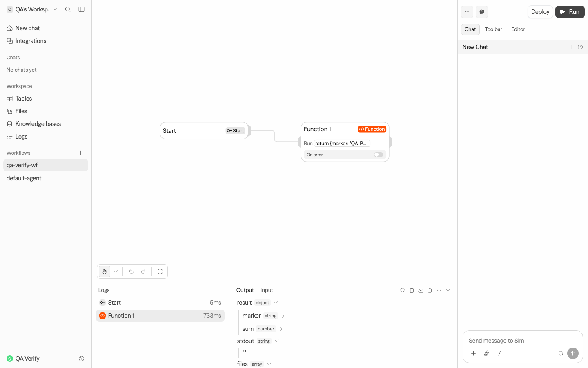Screen dimensions: 588x368
Task: Select the Chat tab
Action: click(470, 29)
